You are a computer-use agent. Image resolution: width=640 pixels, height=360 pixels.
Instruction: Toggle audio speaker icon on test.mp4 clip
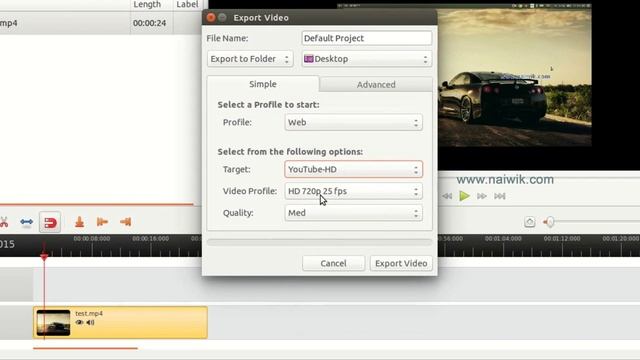click(x=90, y=322)
